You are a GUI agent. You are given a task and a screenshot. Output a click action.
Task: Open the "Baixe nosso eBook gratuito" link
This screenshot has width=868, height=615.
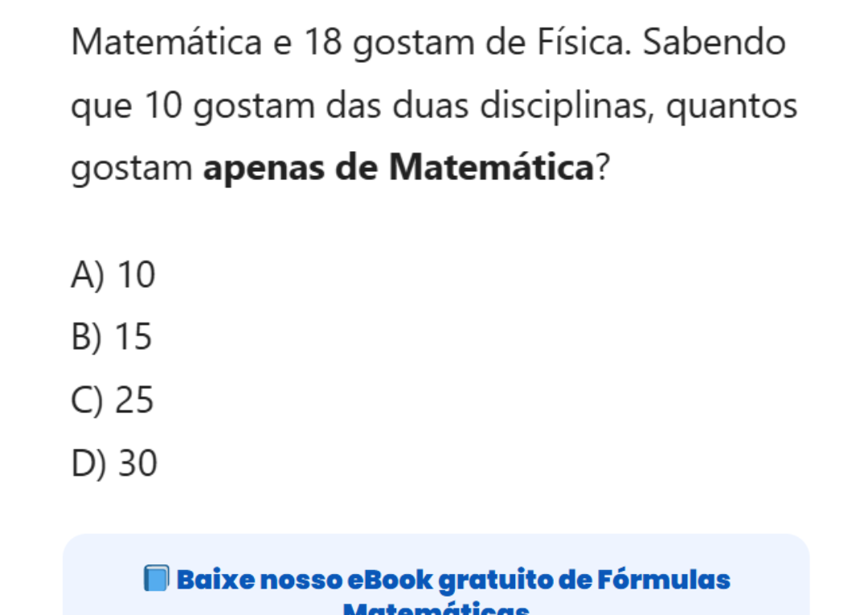coord(453,579)
